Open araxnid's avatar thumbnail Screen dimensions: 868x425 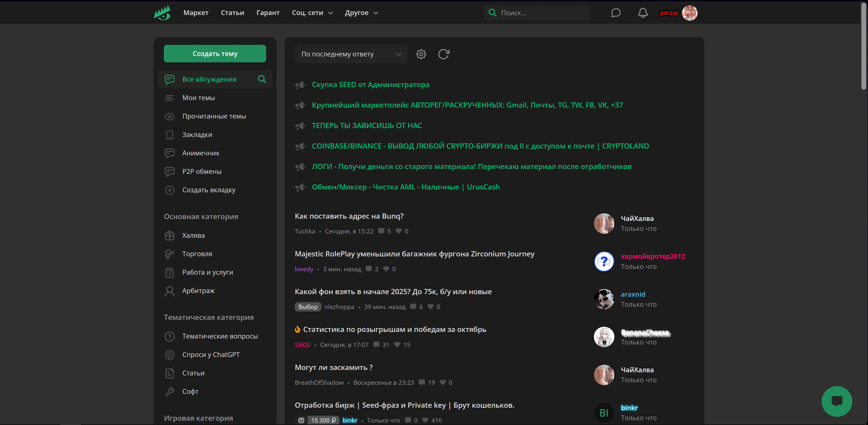(603, 299)
